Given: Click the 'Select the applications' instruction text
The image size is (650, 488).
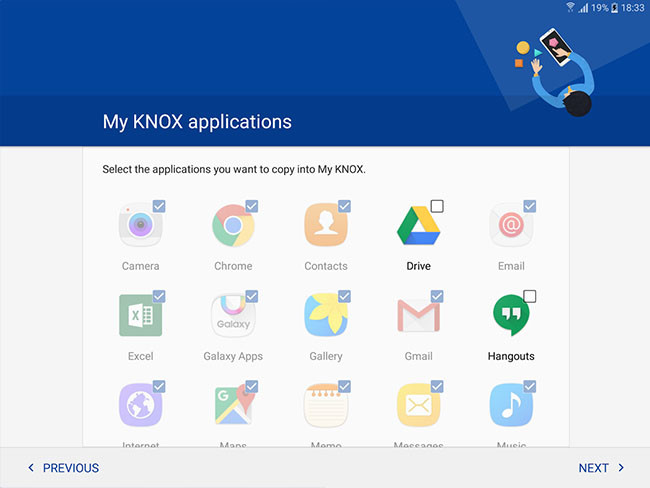Looking at the screenshot, I should tap(234, 169).
